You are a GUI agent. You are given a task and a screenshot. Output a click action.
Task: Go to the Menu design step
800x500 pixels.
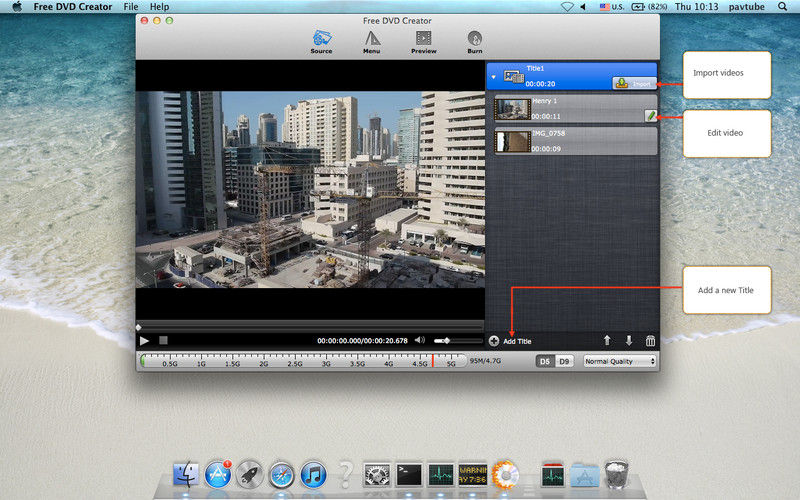(371, 41)
